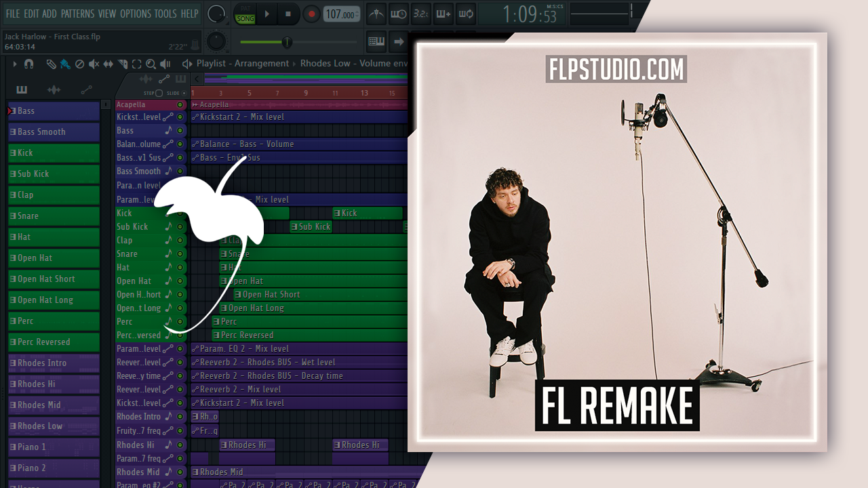
Task: Click the metronome icon in the top toolbar
Action: tap(376, 14)
